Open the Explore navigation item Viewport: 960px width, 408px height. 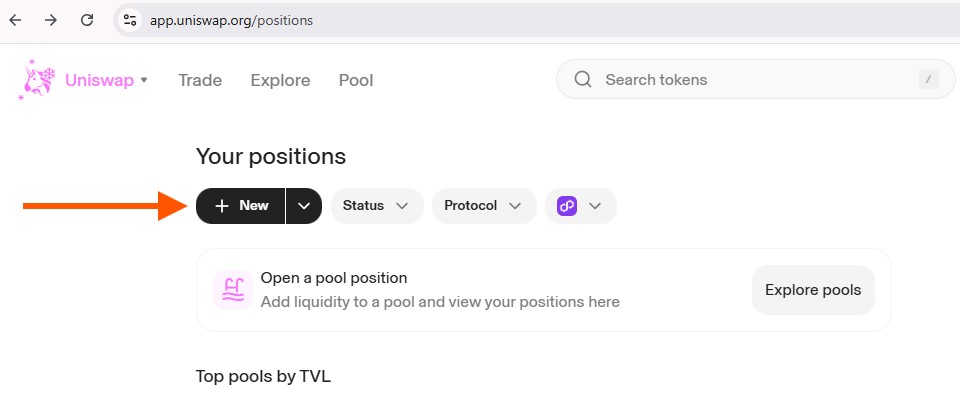click(x=280, y=80)
